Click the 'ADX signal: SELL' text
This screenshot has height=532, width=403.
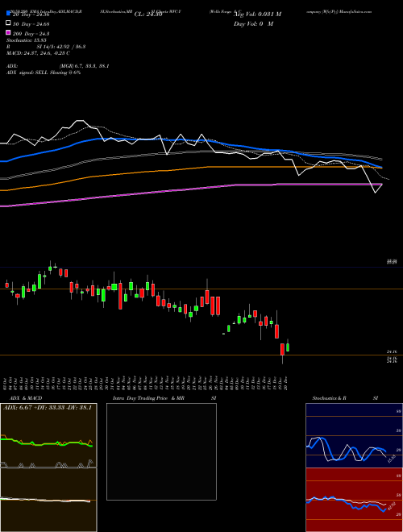pyautogui.click(x=27, y=73)
